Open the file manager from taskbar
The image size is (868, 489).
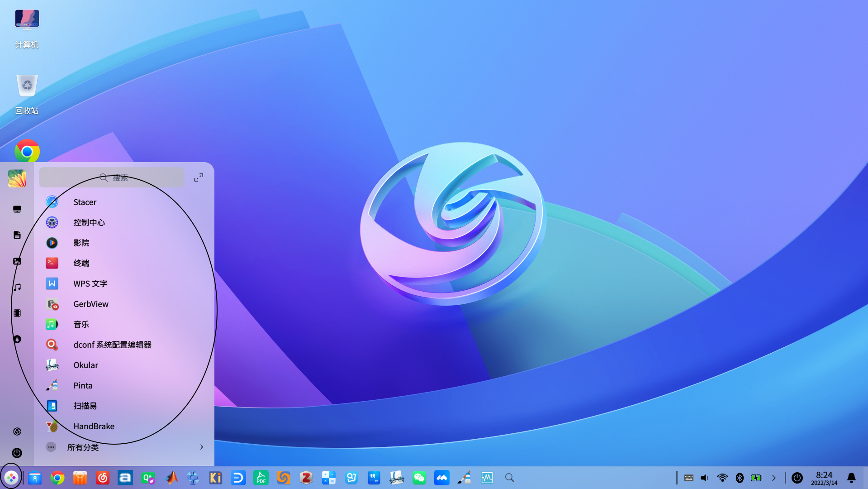coord(35,478)
